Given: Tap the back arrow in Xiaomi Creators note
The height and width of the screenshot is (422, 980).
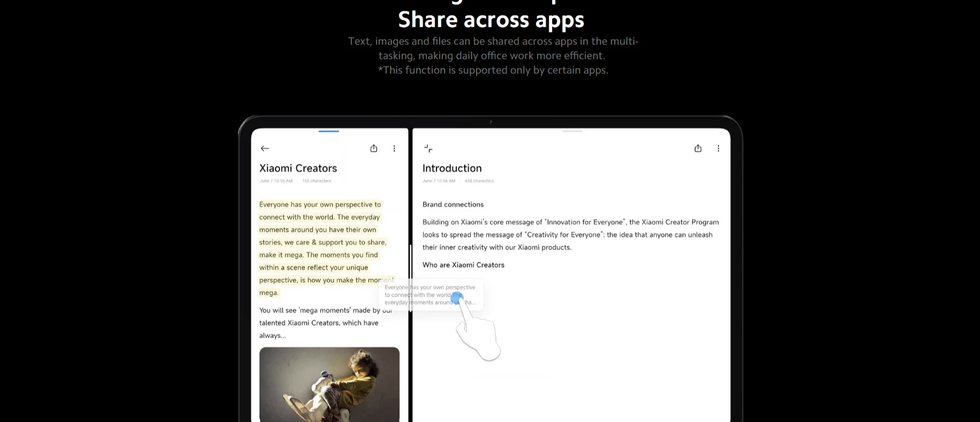Looking at the screenshot, I should point(265,148).
